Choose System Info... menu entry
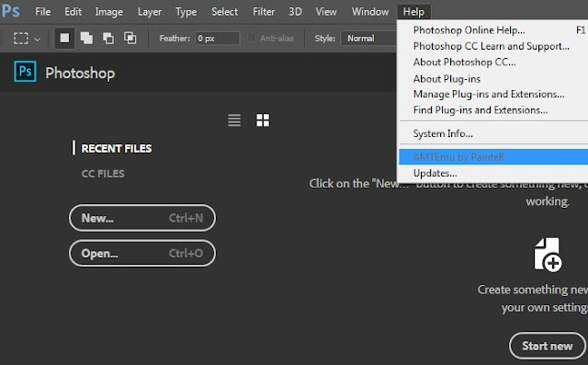 [493, 133]
